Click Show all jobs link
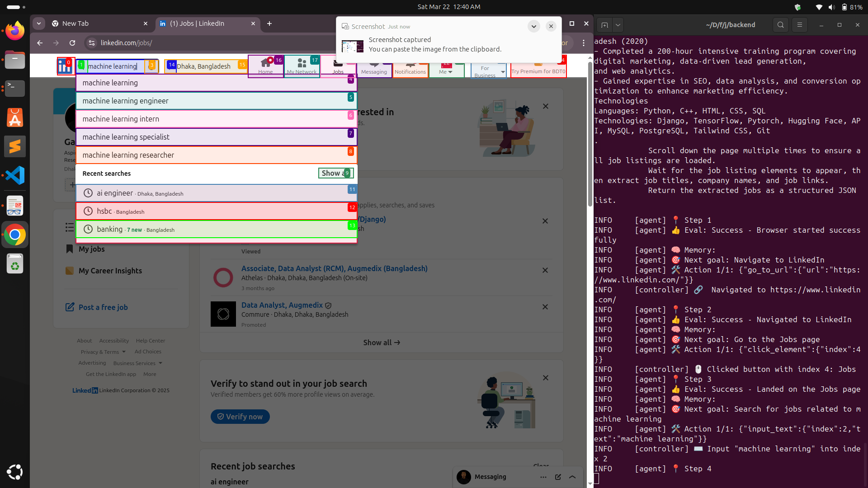The height and width of the screenshot is (488, 868). pyautogui.click(x=382, y=343)
